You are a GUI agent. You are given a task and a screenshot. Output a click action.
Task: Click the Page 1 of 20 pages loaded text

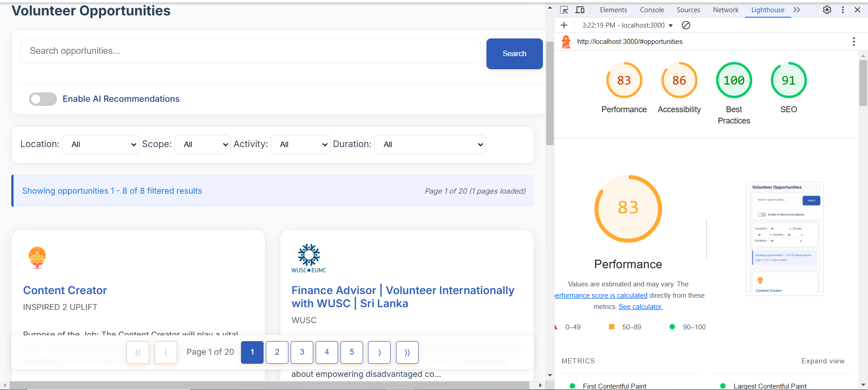click(x=475, y=191)
